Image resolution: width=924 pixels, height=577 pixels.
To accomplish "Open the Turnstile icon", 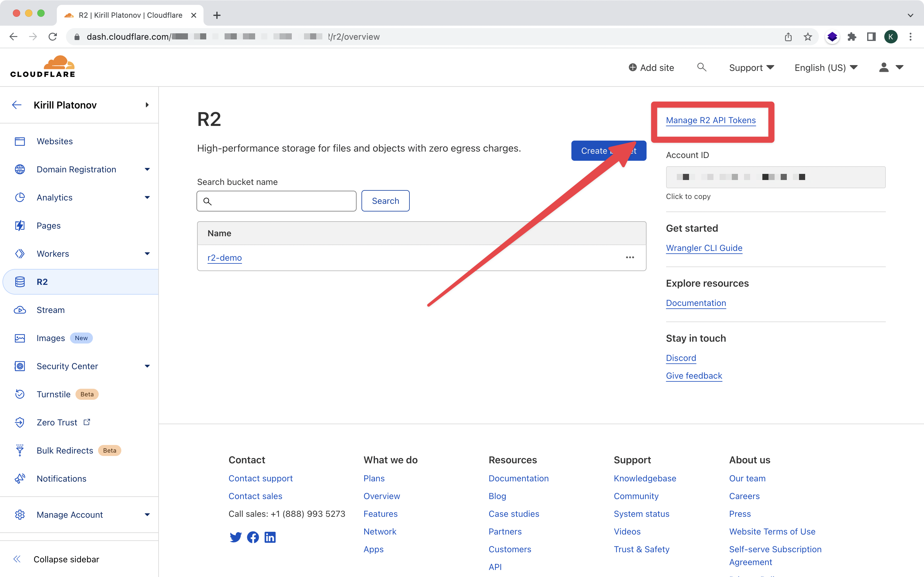I will (x=20, y=394).
